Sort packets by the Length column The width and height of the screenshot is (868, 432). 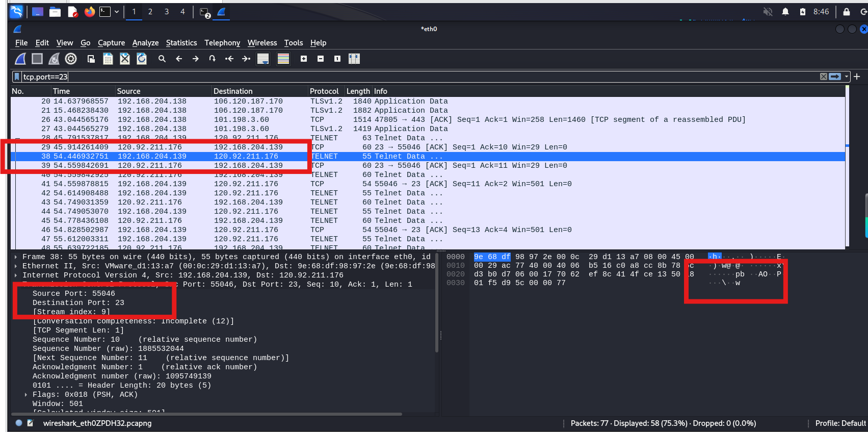pyautogui.click(x=358, y=91)
